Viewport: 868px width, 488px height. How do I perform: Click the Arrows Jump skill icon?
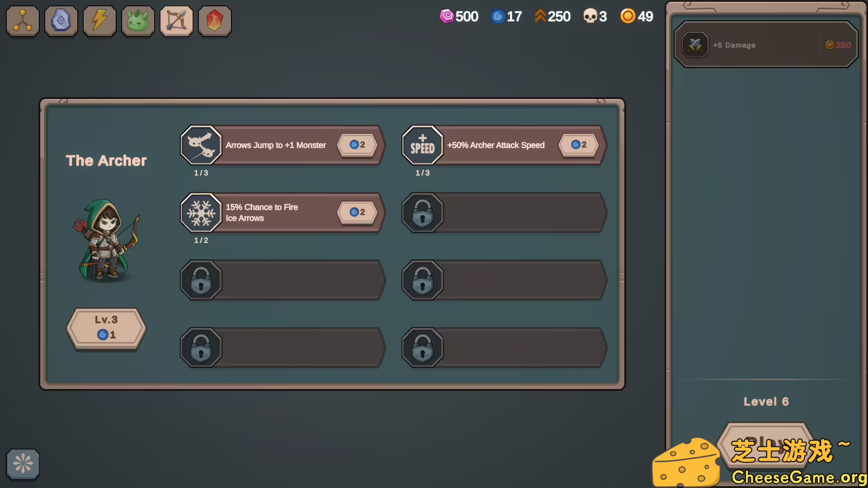point(201,145)
